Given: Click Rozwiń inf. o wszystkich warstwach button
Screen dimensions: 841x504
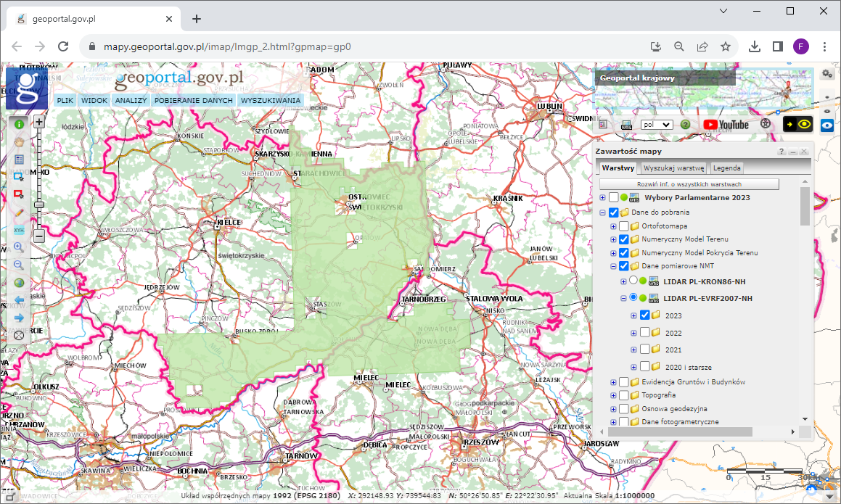Looking at the screenshot, I should (689, 184).
